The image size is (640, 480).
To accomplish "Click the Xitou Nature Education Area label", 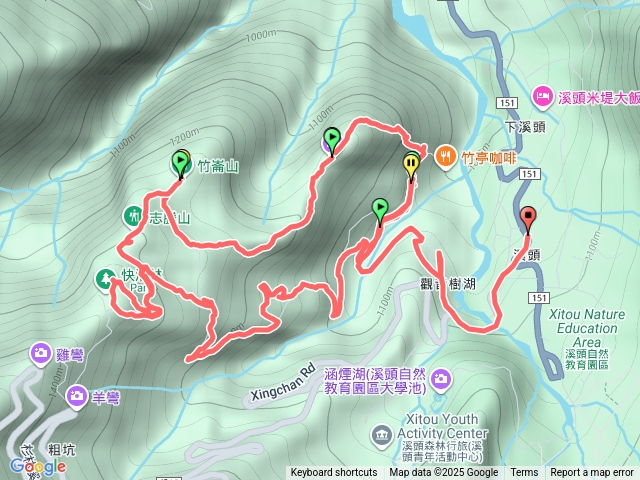I will [x=587, y=328].
